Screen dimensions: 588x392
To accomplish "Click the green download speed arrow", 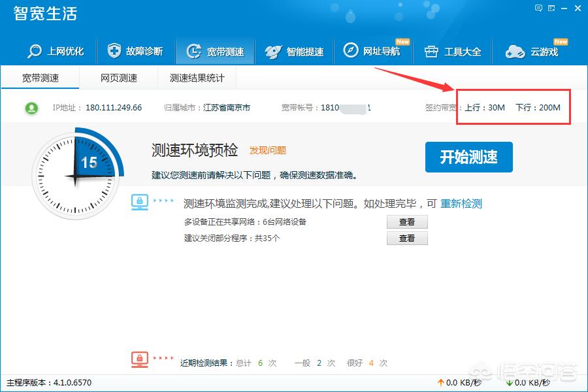I will click(x=509, y=383).
